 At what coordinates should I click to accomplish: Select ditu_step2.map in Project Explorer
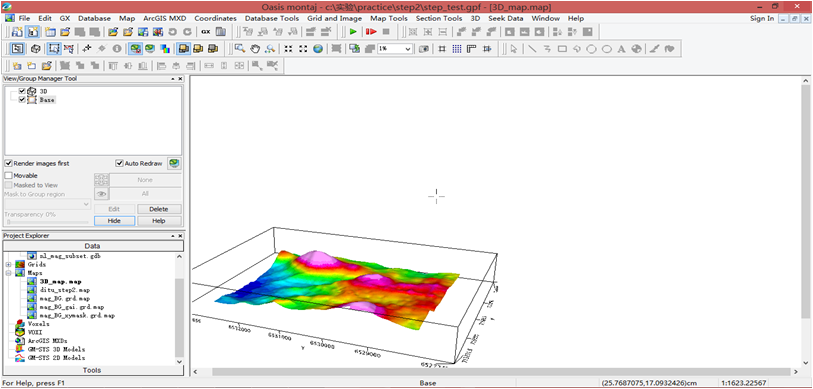(x=64, y=290)
